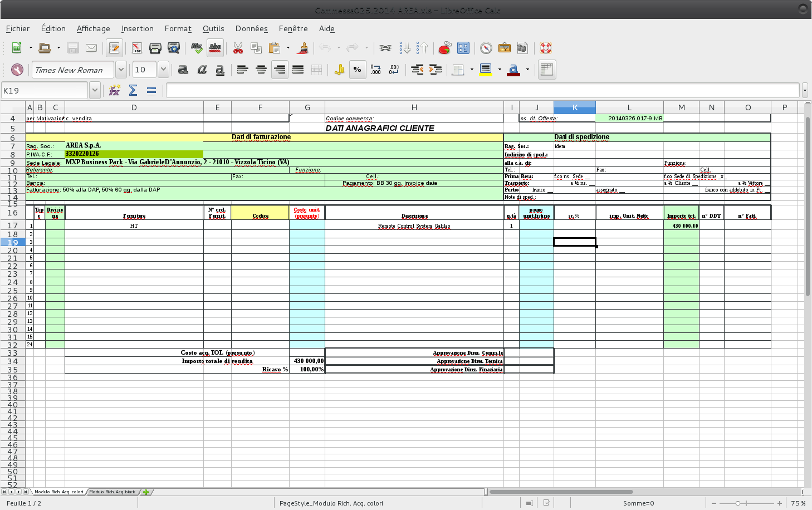Click the Export as PDF icon
Screen dimensions: 812x510
click(x=137, y=48)
